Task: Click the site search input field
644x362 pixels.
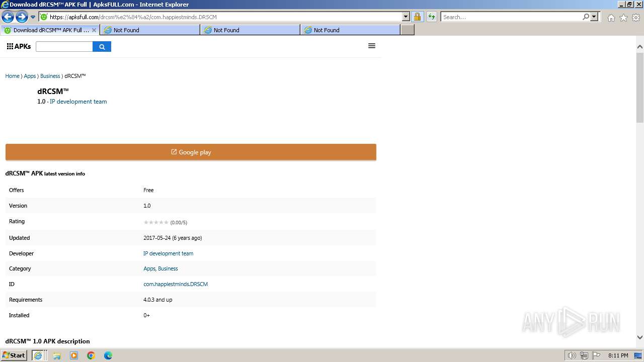Action: click(x=64, y=46)
